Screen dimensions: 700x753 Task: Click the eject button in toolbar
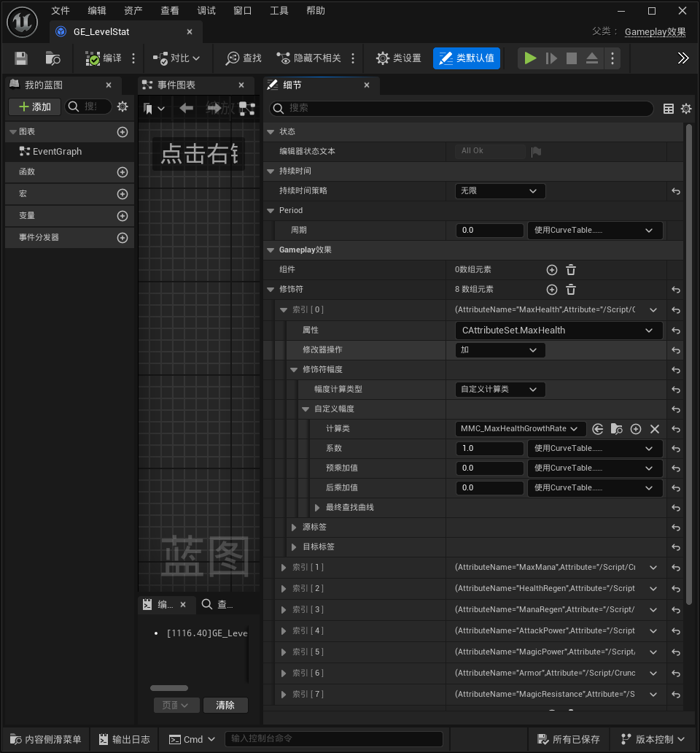(592, 58)
